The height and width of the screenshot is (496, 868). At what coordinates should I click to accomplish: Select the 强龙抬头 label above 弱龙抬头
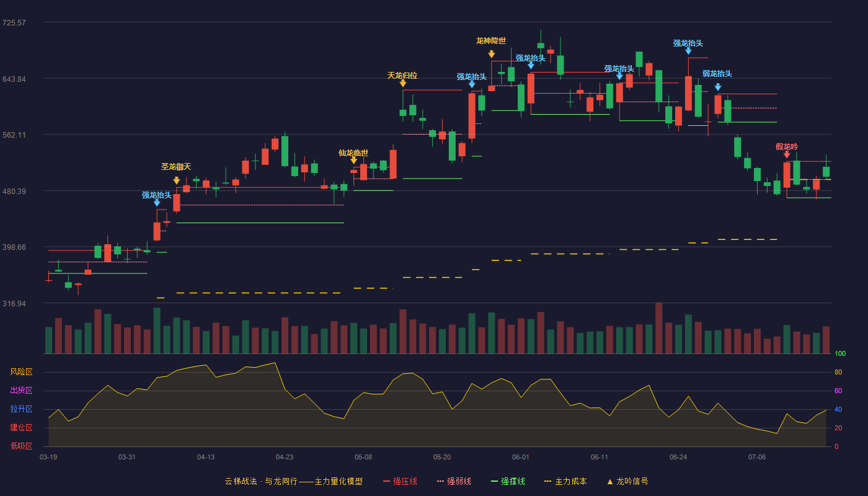(688, 43)
